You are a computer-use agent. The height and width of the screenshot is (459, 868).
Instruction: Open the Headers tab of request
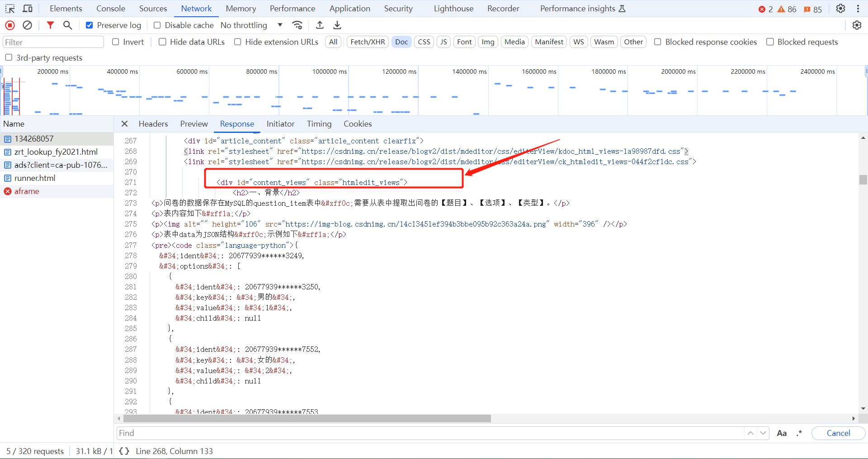pyautogui.click(x=153, y=124)
